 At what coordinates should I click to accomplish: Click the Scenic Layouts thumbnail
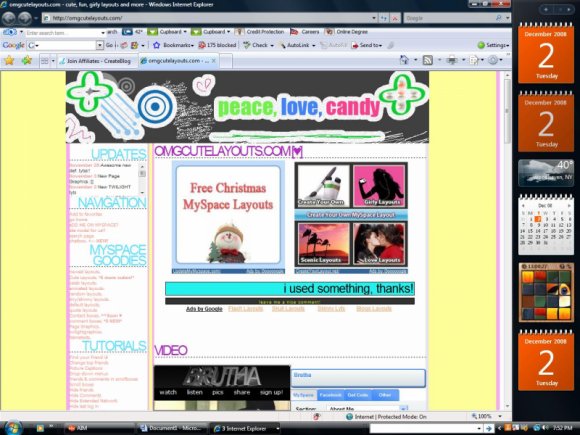coord(323,243)
